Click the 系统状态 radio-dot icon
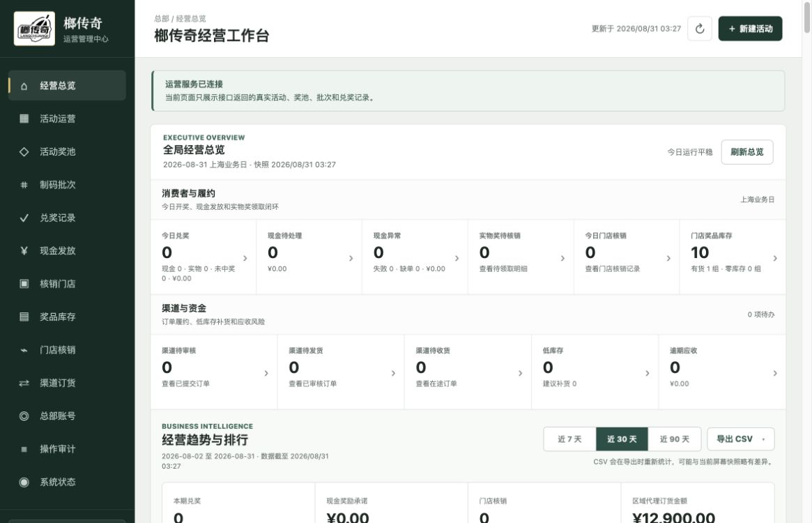This screenshot has width=812, height=523. point(24,482)
